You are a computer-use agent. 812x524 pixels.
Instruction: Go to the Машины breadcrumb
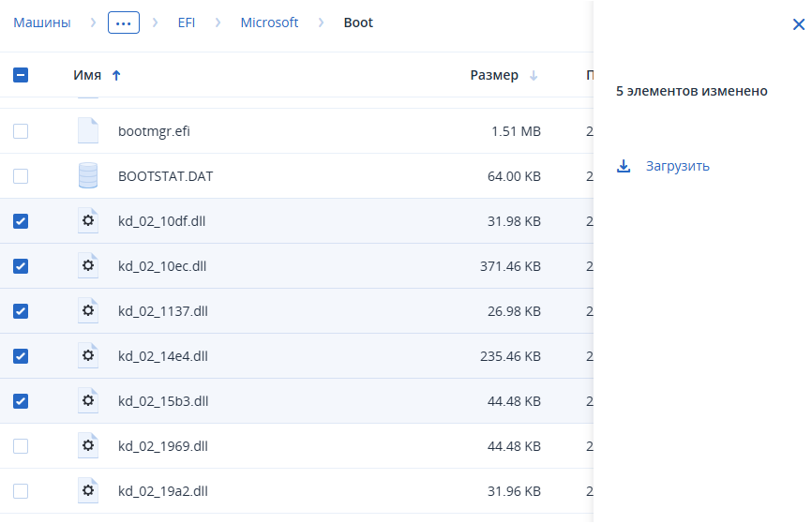pos(42,22)
